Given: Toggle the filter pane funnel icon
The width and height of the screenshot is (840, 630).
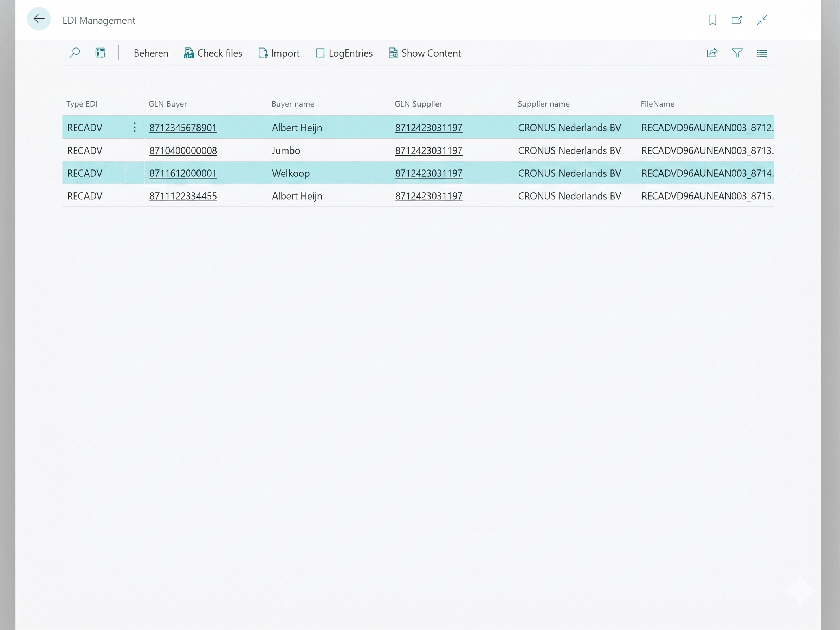Looking at the screenshot, I should (737, 53).
